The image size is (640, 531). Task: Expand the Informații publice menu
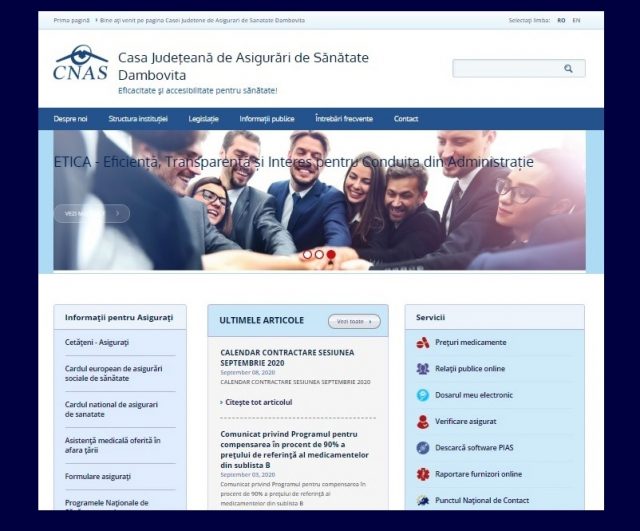coord(267,119)
